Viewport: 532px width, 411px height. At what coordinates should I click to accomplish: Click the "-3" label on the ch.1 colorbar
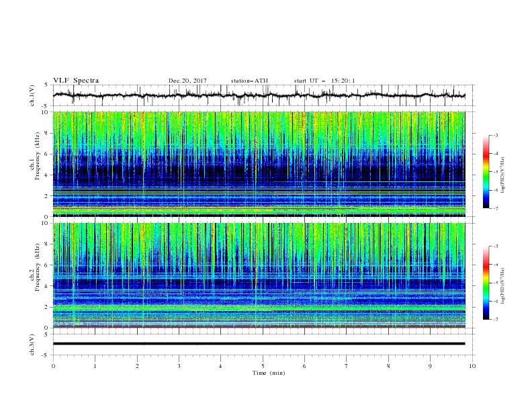click(x=495, y=135)
